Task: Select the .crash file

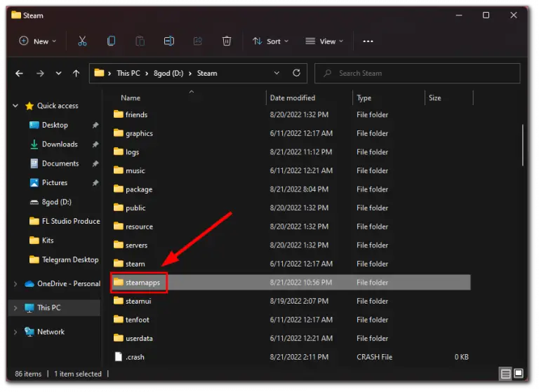Action: (x=129, y=357)
